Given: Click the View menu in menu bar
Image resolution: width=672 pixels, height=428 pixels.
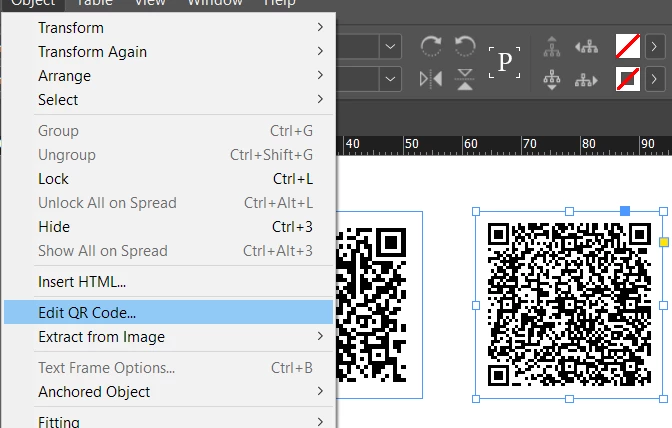Looking at the screenshot, I should tap(150, 3).
